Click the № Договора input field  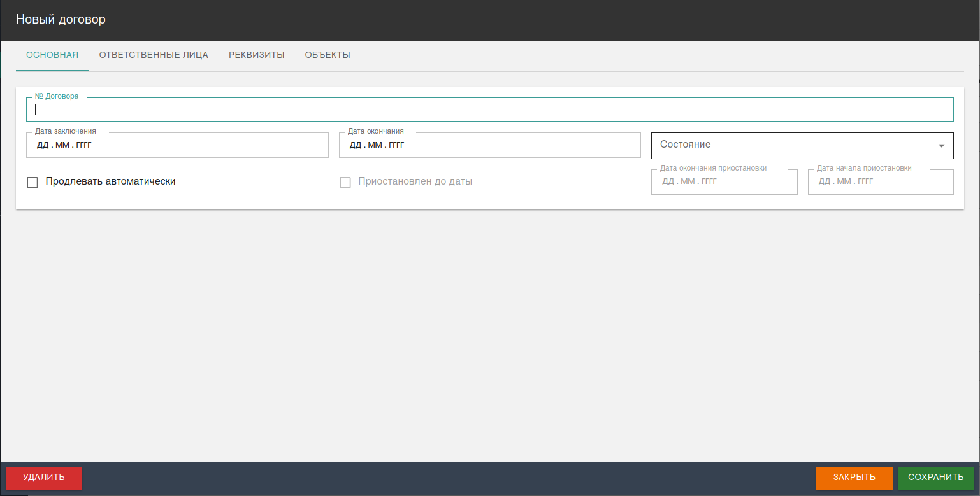[x=489, y=110]
